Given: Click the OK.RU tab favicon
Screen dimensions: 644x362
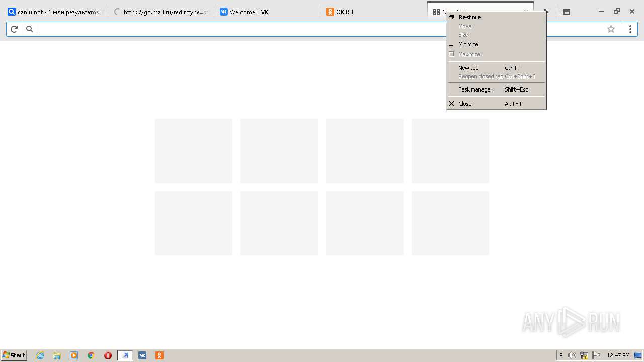Looking at the screenshot, I should point(330,12).
